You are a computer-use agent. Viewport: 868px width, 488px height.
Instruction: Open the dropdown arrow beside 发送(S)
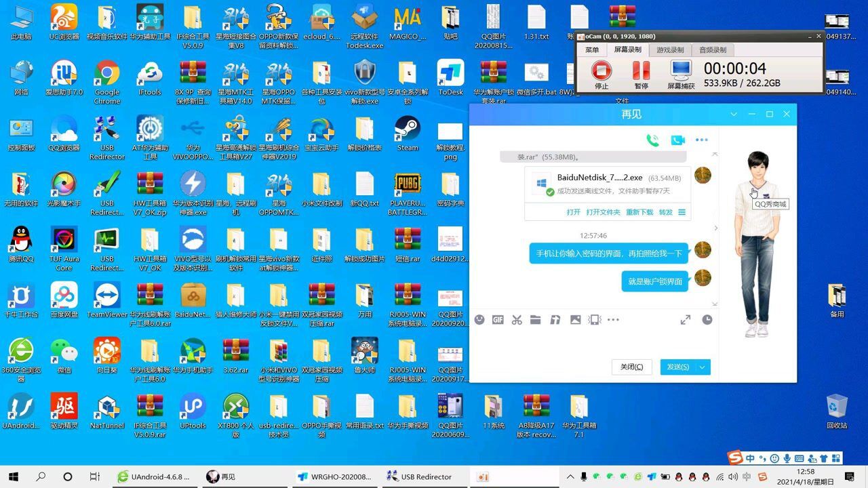pyautogui.click(x=703, y=367)
